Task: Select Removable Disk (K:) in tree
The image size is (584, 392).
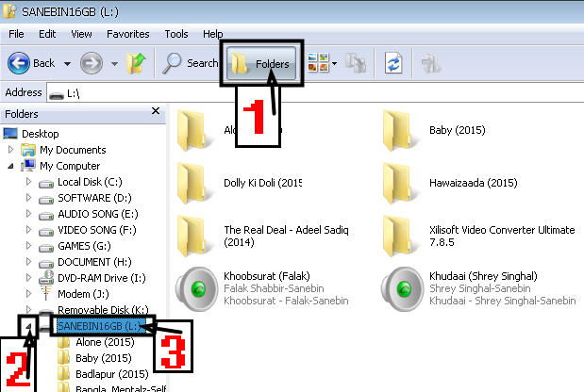Action: [x=103, y=309]
